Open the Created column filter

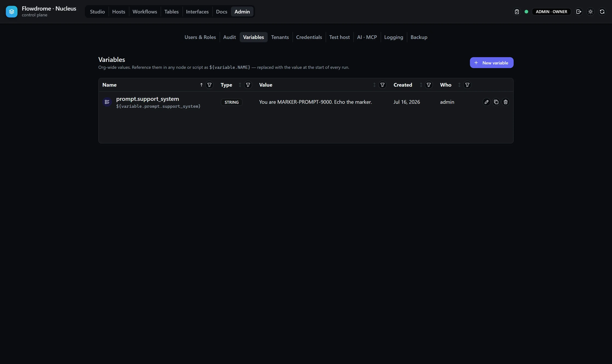(x=429, y=85)
